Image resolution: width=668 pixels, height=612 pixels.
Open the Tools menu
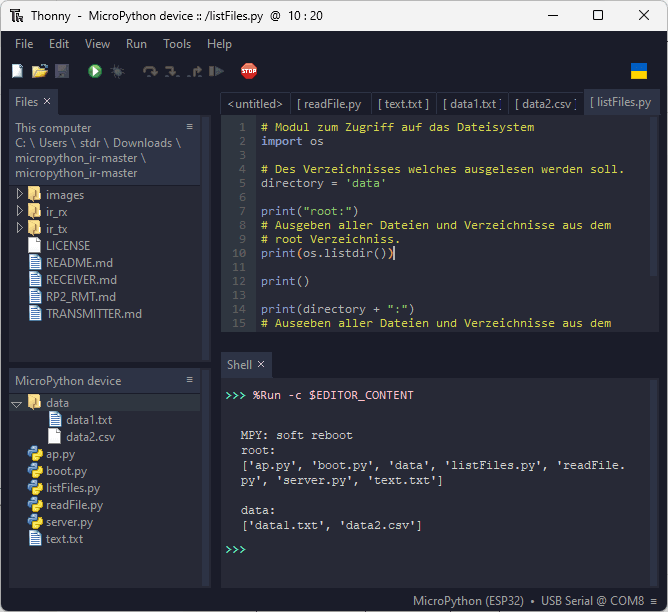pos(177,44)
